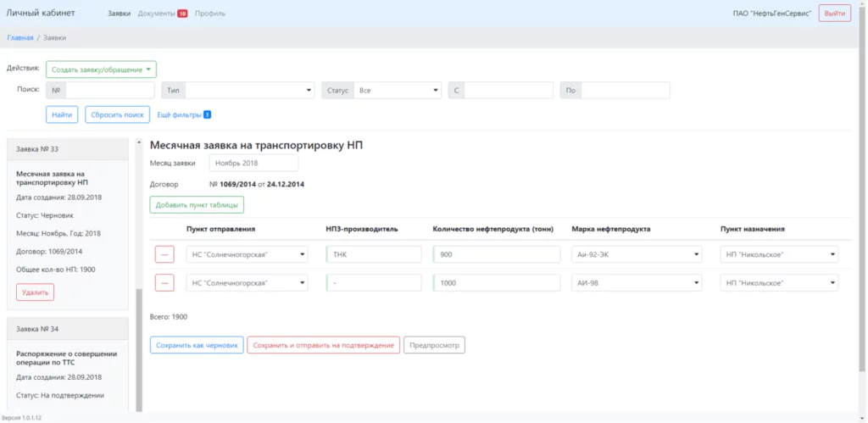Screen dimensions: 868x423
Task: Remove the first table row with ТНК
Action: pyautogui.click(x=164, y=254)
